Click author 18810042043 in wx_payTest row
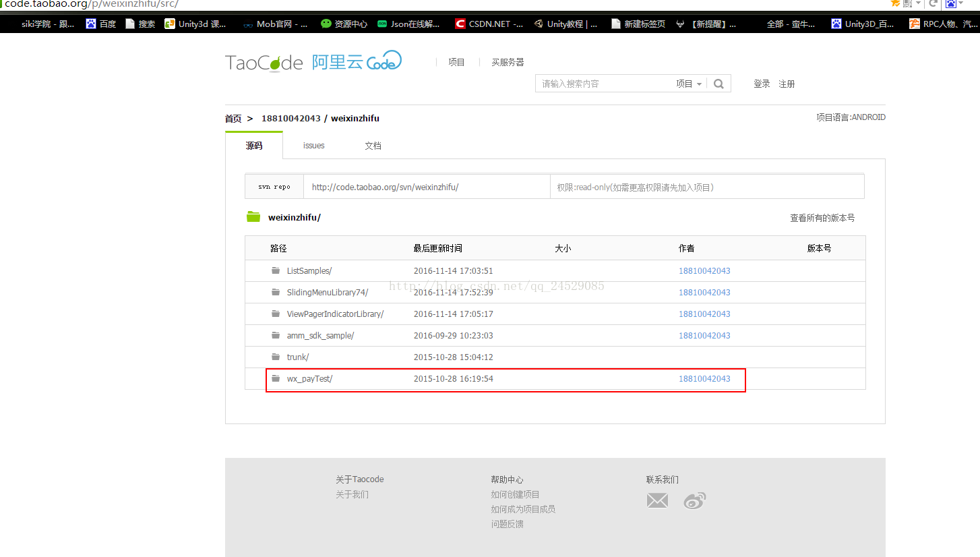 tap(704, 378)
